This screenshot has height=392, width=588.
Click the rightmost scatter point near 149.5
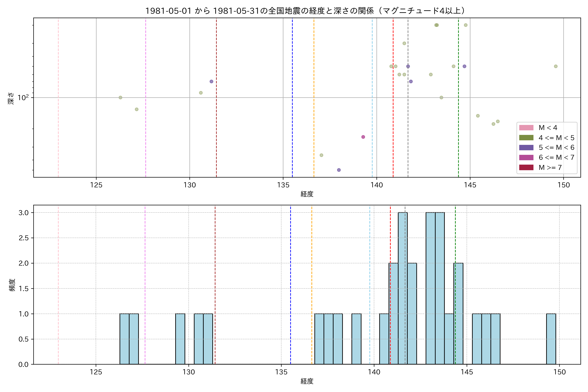[556, 66]
